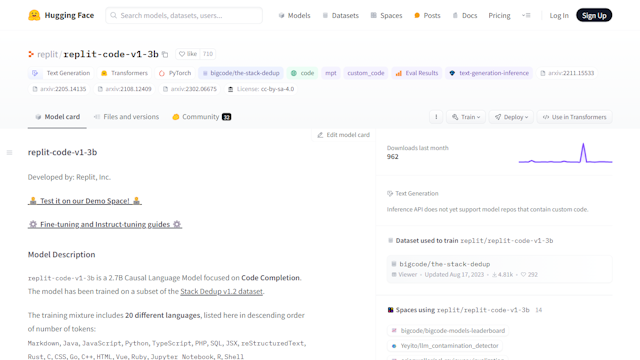Like the replit-code-v1-3b model
640x360 pixels.
click(188, 54)
